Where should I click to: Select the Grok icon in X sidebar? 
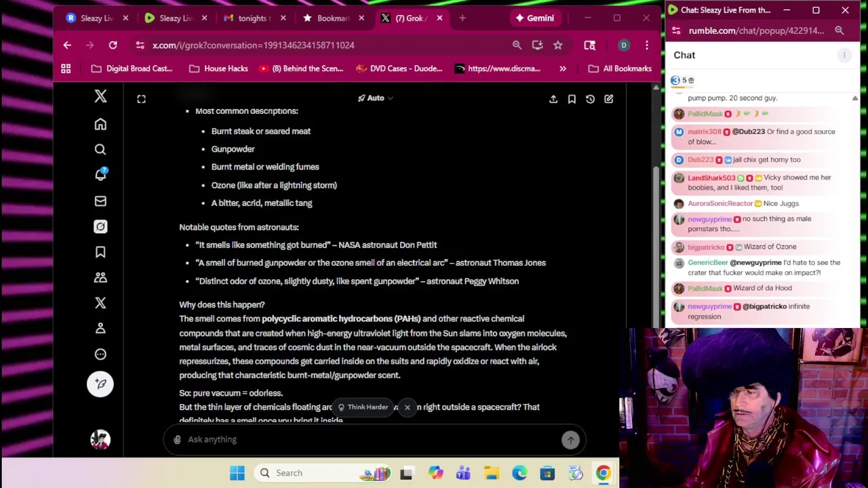100,226
